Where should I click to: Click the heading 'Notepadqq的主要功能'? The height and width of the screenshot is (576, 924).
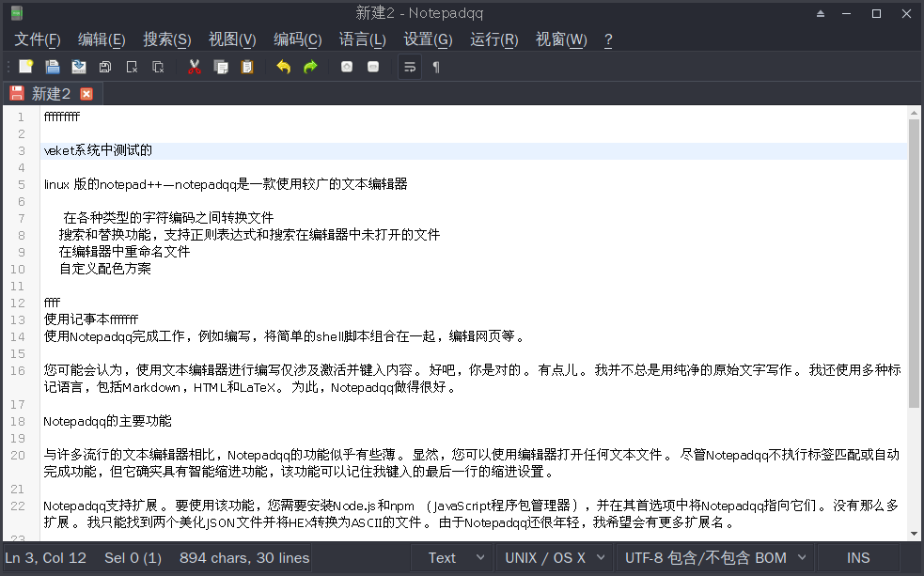coord(107,421)
